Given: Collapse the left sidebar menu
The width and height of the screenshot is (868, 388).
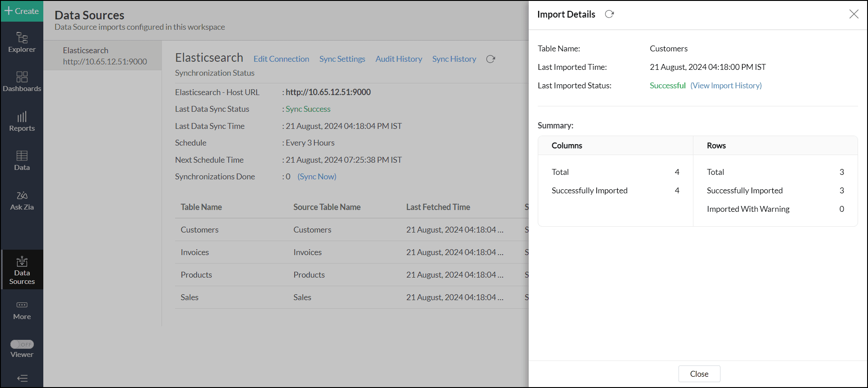Looking at the screenshot, I should point(22,378).
